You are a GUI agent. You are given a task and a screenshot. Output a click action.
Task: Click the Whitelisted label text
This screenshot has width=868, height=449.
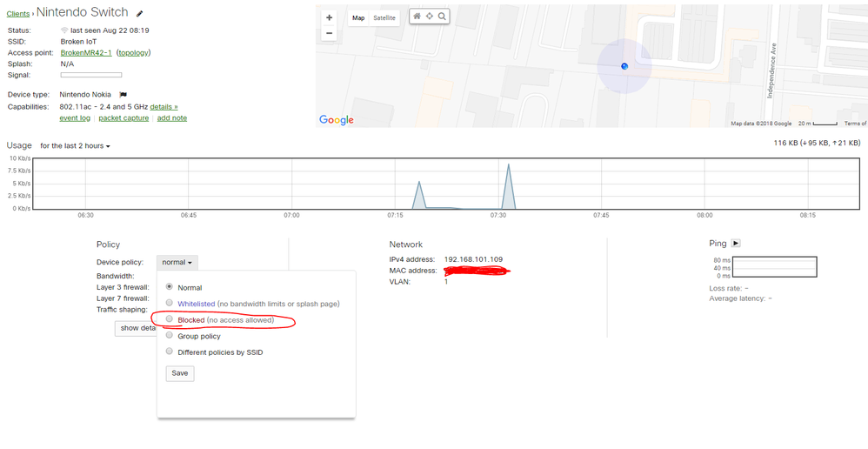(x=196, y=304)
